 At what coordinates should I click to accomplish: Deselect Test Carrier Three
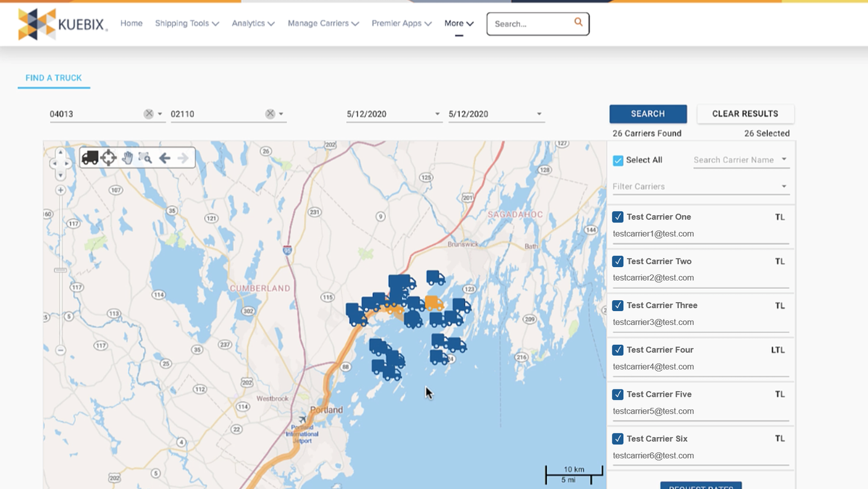[x=617, y=305]
